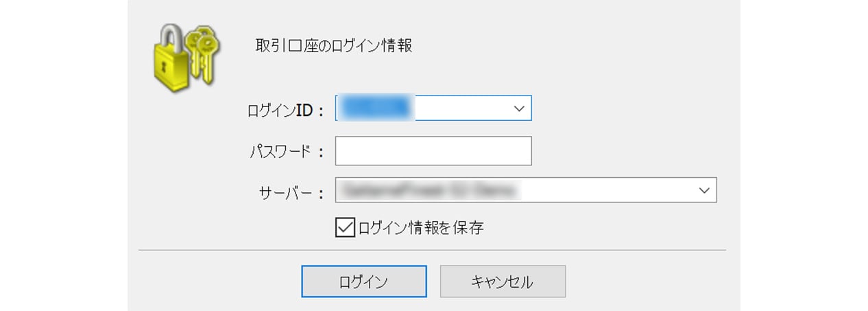
Task: Click the ログイン情報を保存 label text
Action: tap(421, 228)
